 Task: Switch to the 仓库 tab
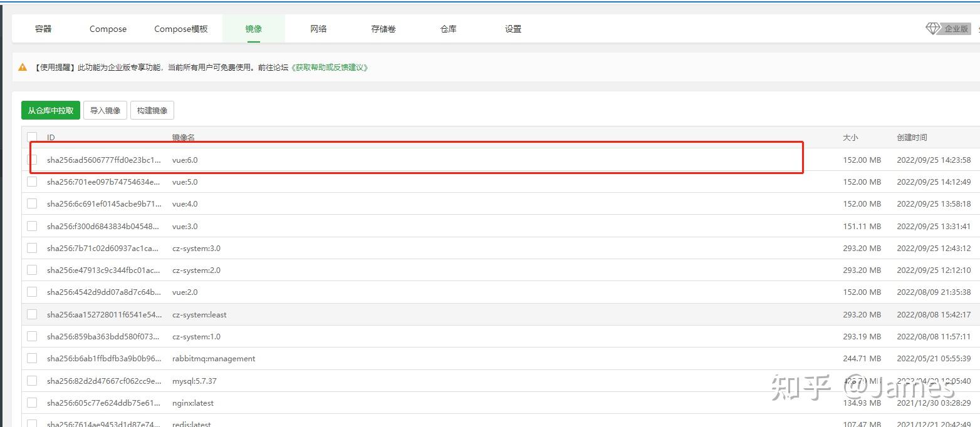pos(447,28)
